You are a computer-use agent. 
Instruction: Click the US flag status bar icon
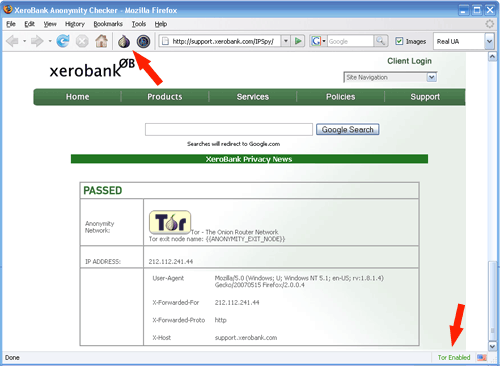(x=481, y=357)
